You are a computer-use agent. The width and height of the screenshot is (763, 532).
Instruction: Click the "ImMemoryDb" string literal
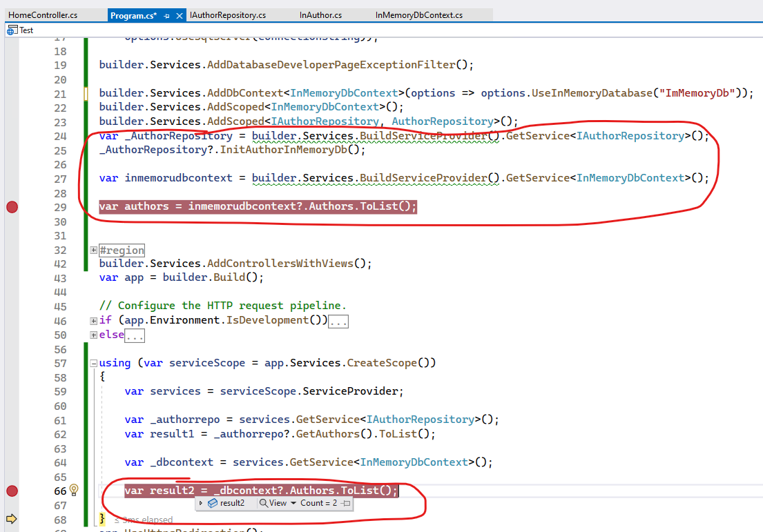click(x=697, y=93)
